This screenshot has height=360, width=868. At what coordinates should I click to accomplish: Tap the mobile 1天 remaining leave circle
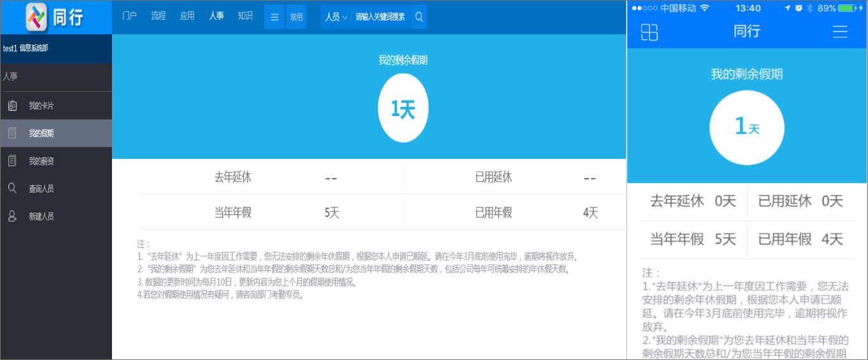[747, 127]
